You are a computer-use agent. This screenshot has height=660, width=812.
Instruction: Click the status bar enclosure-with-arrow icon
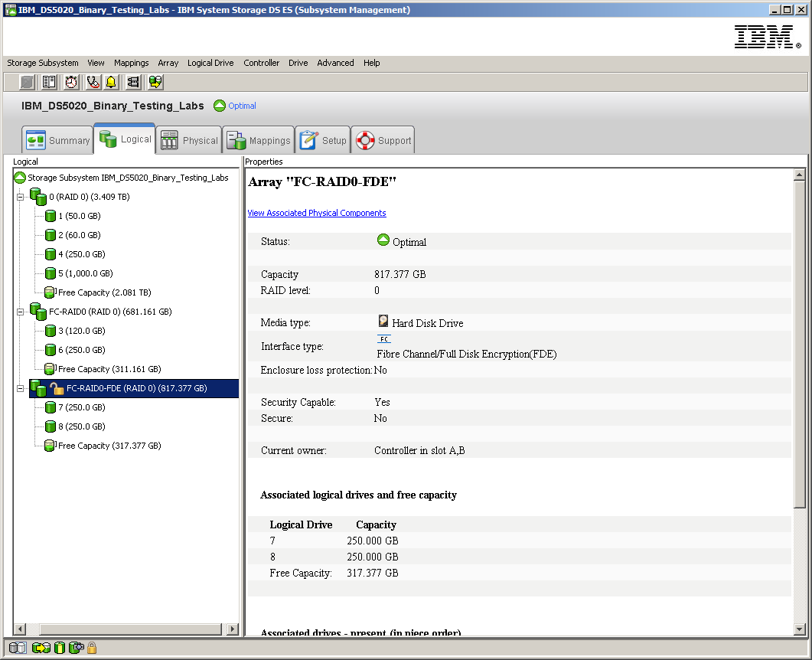click(76, 648)
